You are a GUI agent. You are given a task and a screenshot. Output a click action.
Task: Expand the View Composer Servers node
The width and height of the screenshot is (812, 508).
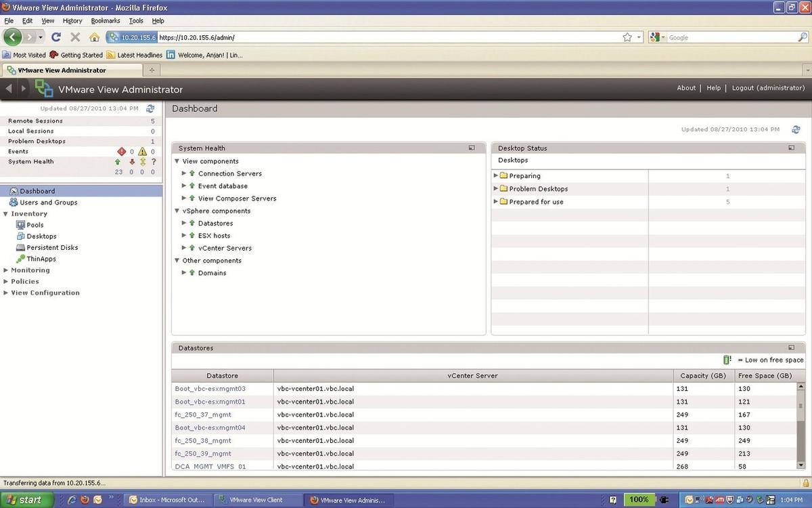(184, 198)
